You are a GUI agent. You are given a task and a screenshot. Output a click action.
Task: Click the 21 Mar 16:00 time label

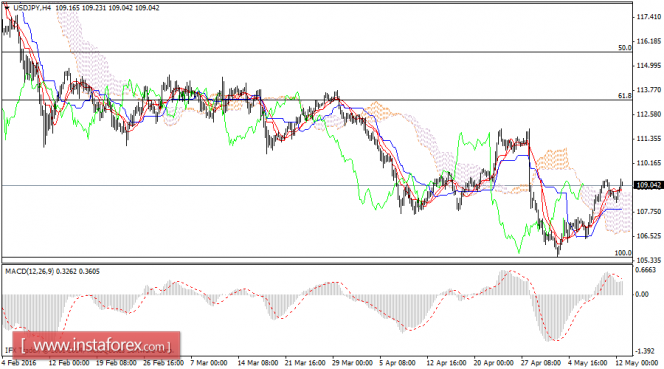[x=305, y=363]
